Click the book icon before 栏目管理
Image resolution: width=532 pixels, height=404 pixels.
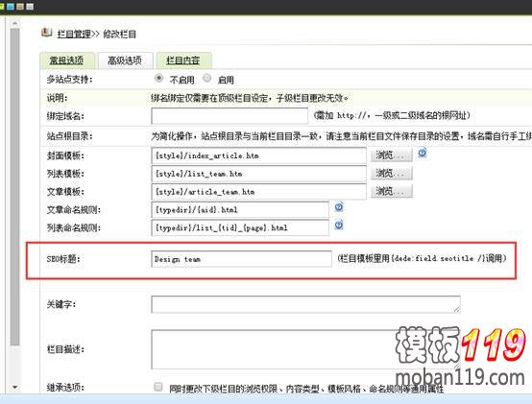(46, 33)
